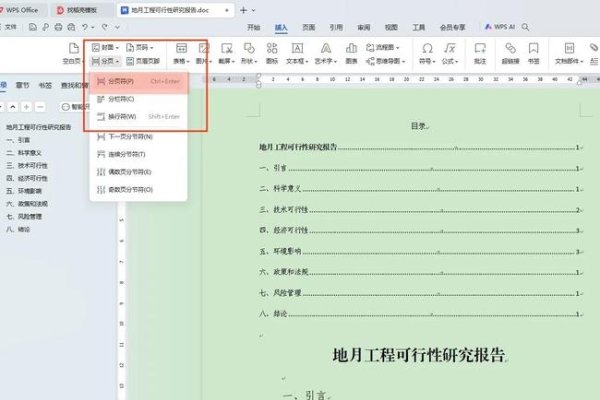Image resolution: width=600 pixels, height=400 pixels.
Task: Switch to the View (视图) ribbon tab
Action: coord(391,27)
